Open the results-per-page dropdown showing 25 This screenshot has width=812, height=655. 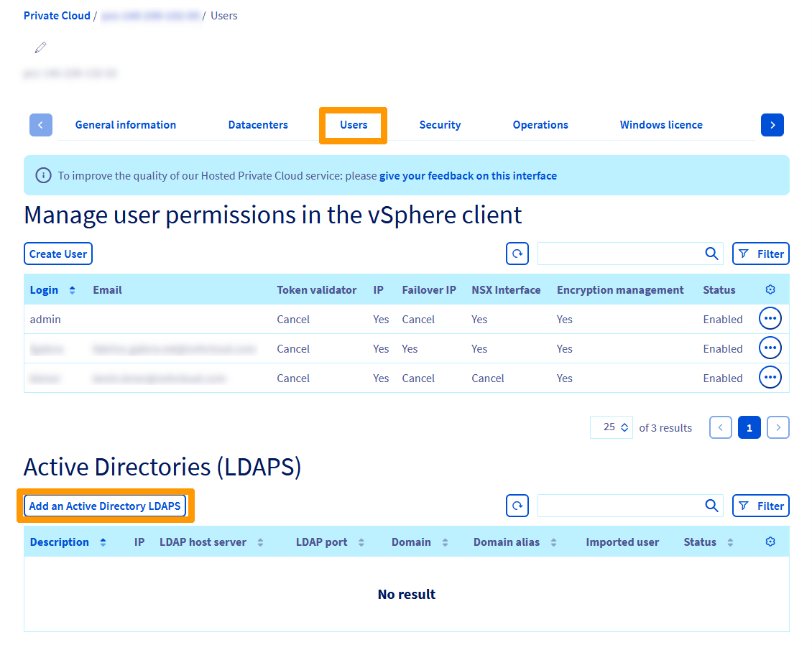[611, 427]
